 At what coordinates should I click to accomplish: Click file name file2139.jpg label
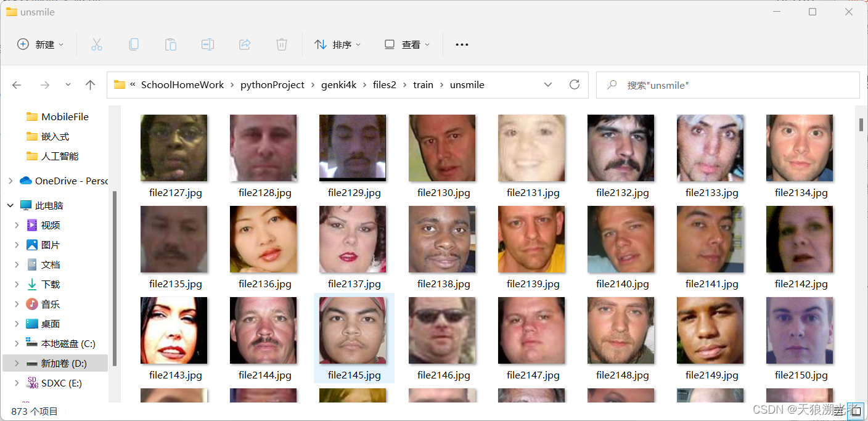(x=533, y=284)
